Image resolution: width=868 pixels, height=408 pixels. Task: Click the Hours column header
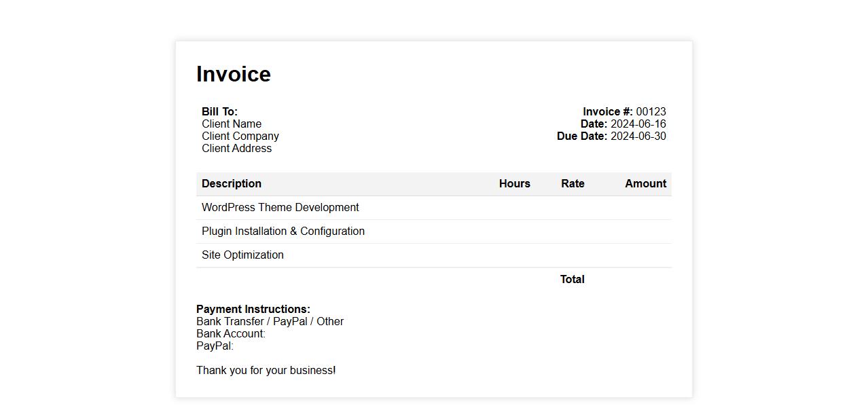pyautogui.click(x=514, y=183)
